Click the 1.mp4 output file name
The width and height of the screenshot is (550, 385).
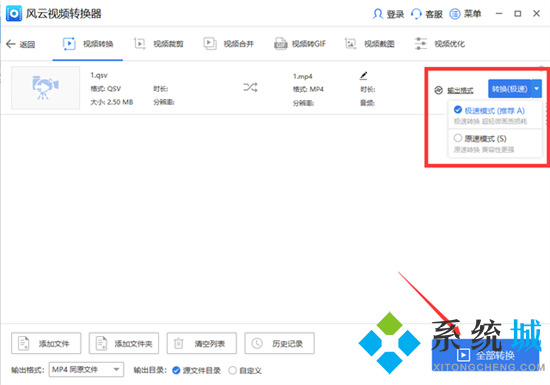point(302,76)
